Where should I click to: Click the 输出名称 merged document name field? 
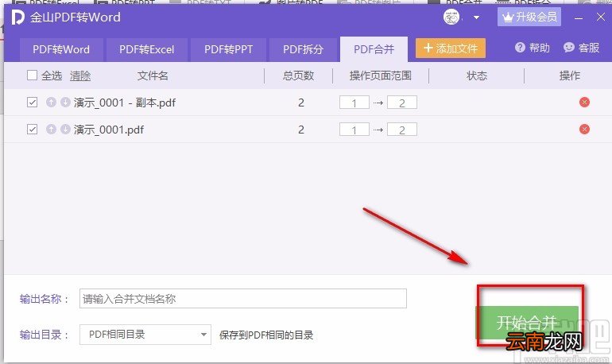click(x=242, y=299)
